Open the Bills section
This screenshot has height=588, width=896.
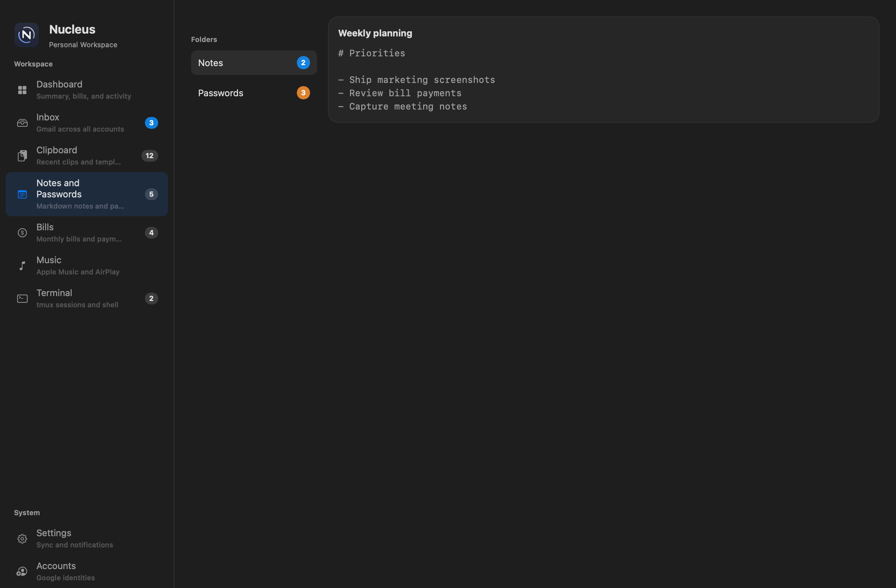tap(87, 233)
